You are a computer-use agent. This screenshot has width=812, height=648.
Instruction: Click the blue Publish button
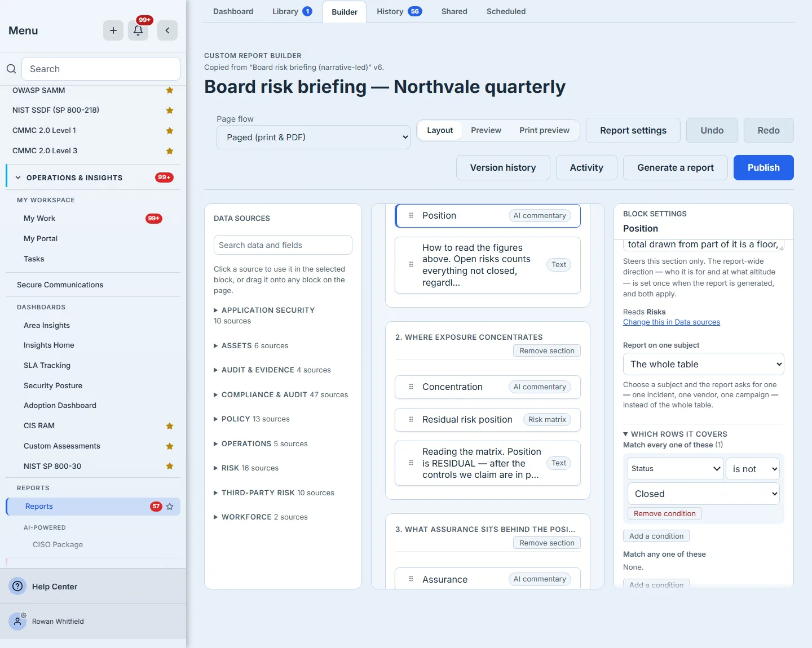[764, 167]
